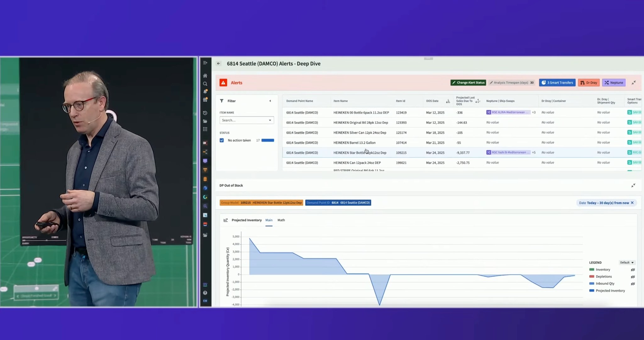
Task: Open search from the sidebar magnifier
Action: tap(205, 84)
